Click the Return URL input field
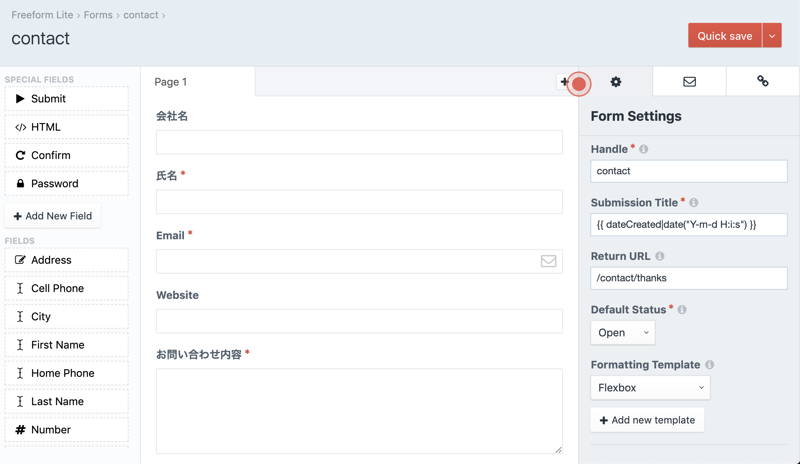The height and width of the screenshot is (464, 800). coord(689,278)
